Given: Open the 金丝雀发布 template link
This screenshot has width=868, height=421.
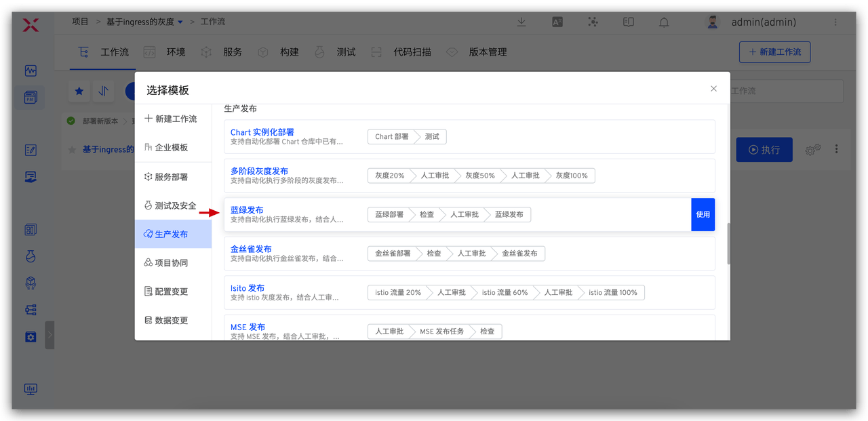Looking at the screenshot, I should 251,249.
